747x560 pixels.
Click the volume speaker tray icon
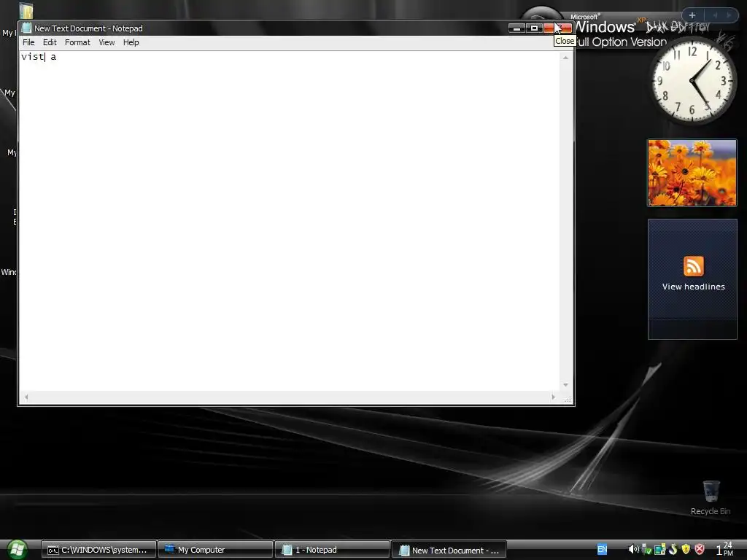tap(633, 550)
